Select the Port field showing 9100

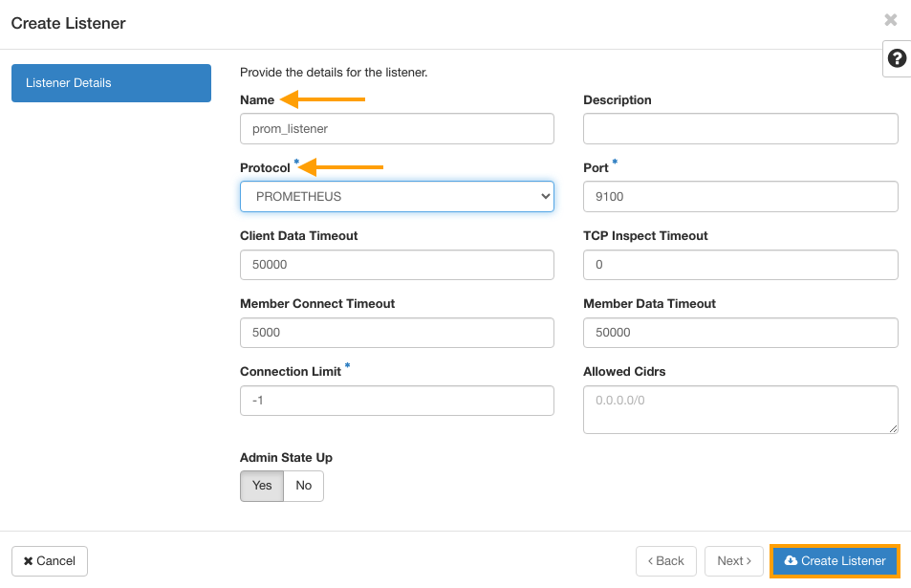pos(740,196)
